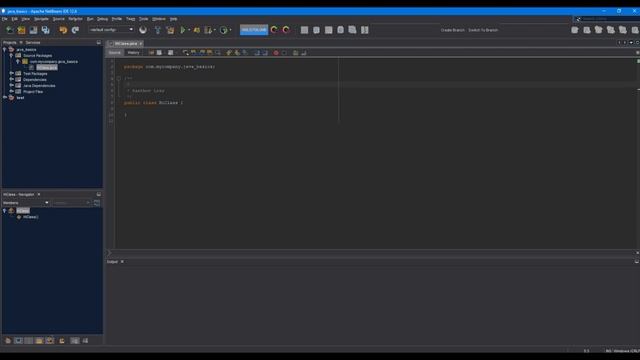Toggle the red breakpoint icon in editor toolbar
640x360 pixels.
pos(276,53)
